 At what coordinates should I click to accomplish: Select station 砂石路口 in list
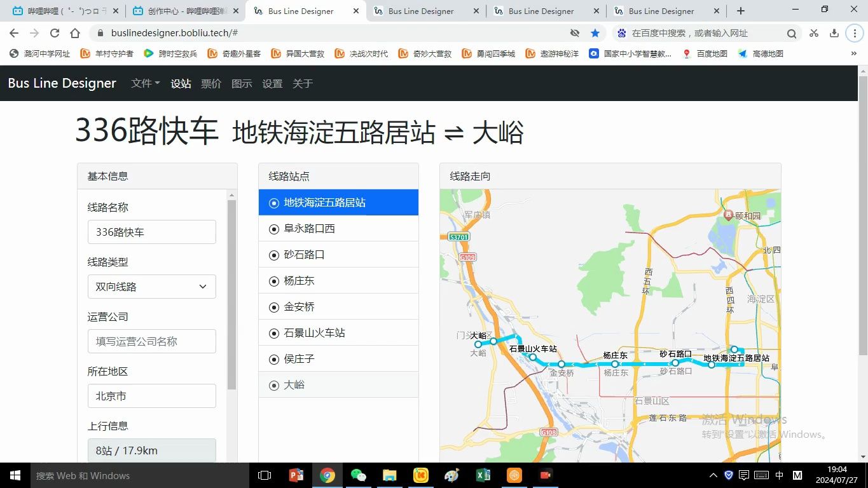338,255
